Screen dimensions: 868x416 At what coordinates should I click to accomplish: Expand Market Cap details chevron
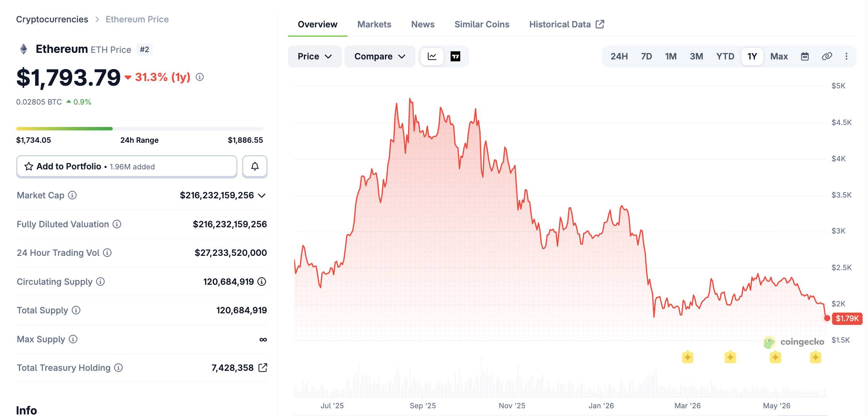[x=262, y=195]
